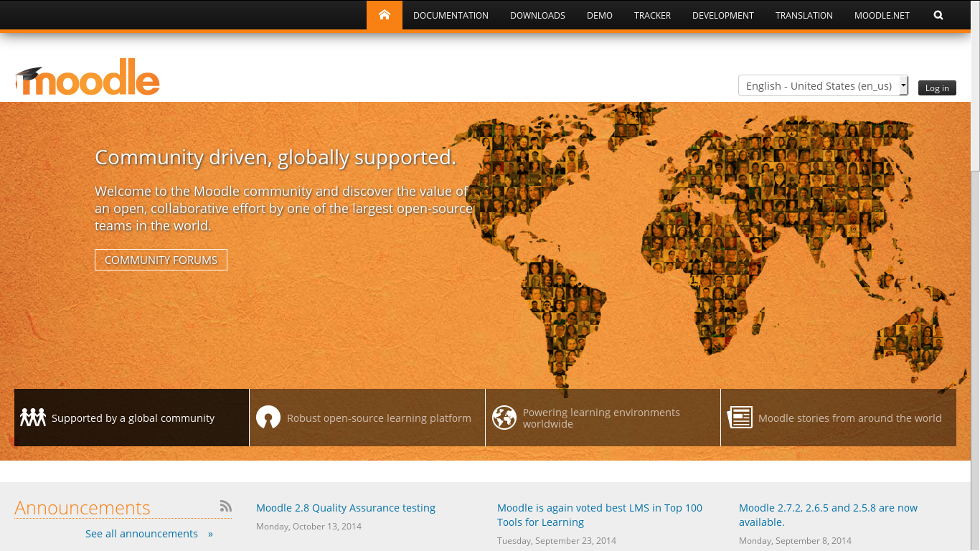This screenshot has width=980, height=551.
Task: Click the Announcements heading
Action: pyautogui.click(x=83, y=507)
